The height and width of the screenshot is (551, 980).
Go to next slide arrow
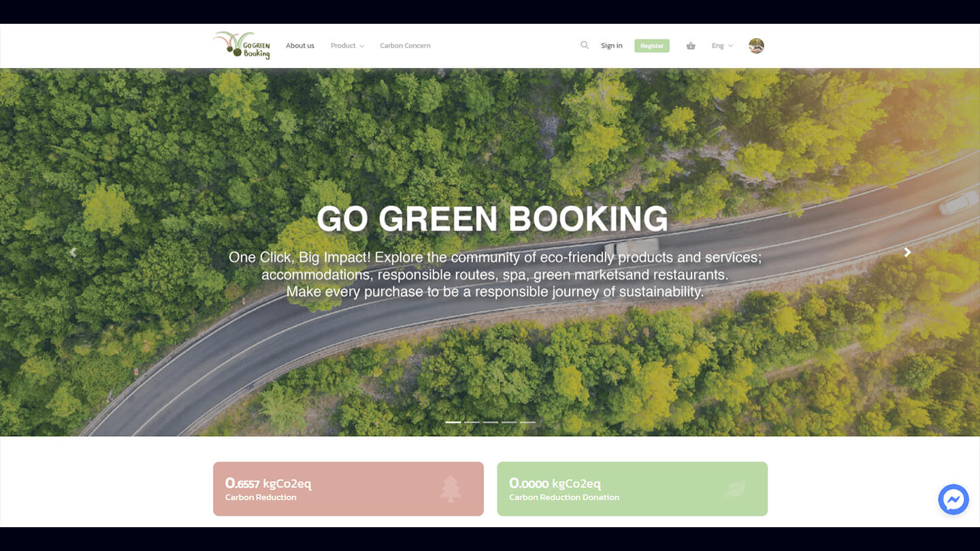pyautogui.click(x=907, y=252)
